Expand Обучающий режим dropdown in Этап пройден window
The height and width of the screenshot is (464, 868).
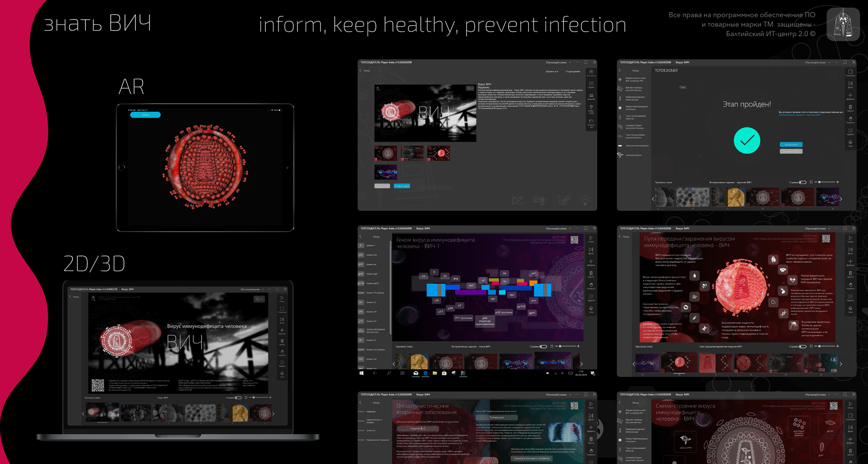817,62
